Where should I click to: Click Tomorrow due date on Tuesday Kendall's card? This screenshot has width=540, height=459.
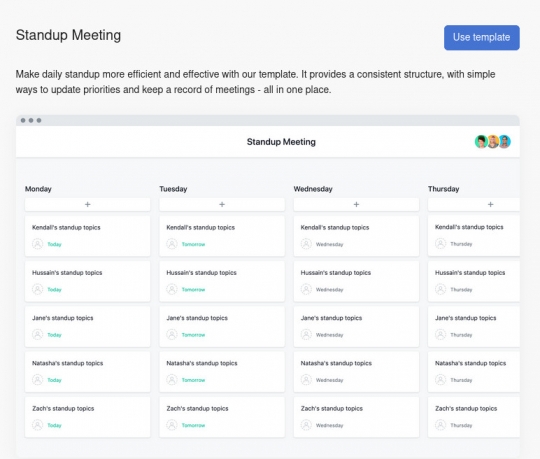point(193,244)
